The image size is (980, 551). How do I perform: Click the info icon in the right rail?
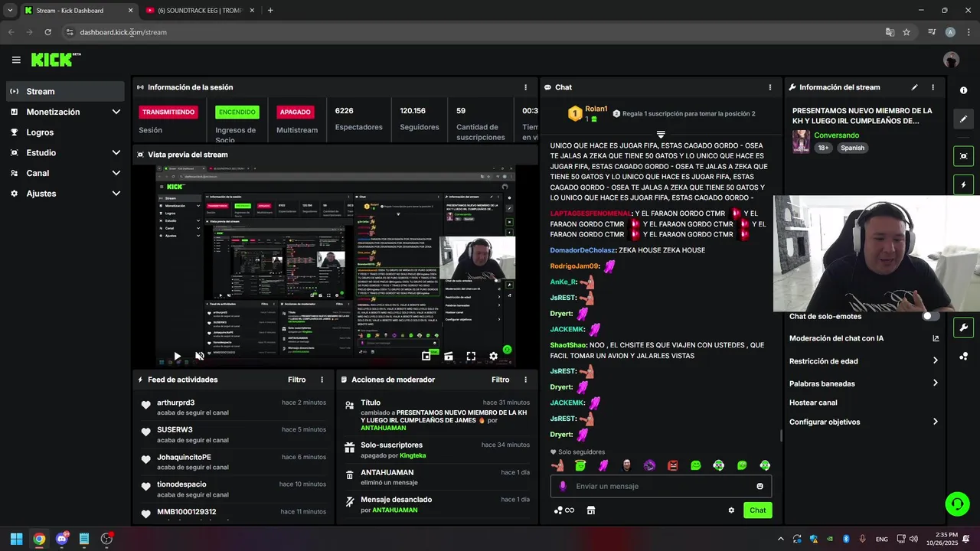click(963, 90)
